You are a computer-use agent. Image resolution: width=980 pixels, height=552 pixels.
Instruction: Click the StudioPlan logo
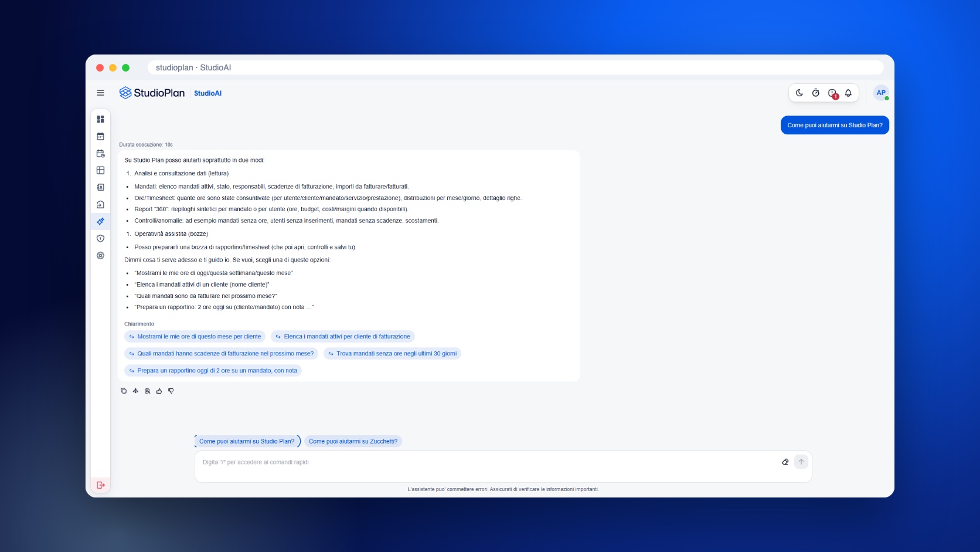coord(152,93)
